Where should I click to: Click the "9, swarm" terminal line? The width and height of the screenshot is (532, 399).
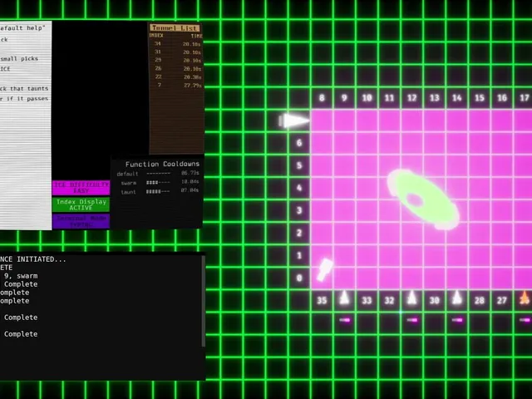(x=21, y=276)
